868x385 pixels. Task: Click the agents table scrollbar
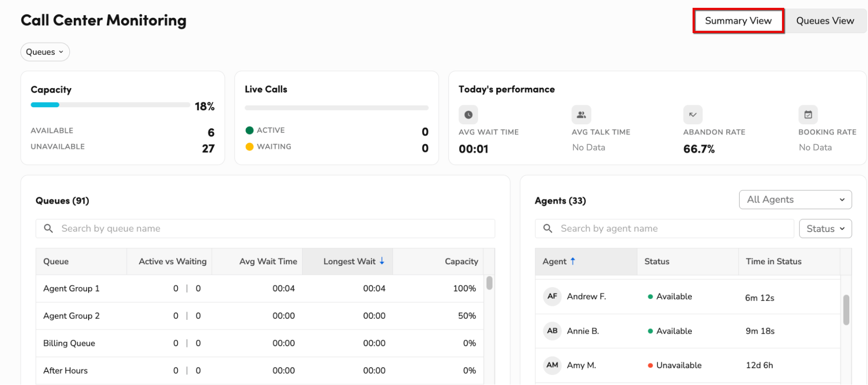[x=846, y=310]
